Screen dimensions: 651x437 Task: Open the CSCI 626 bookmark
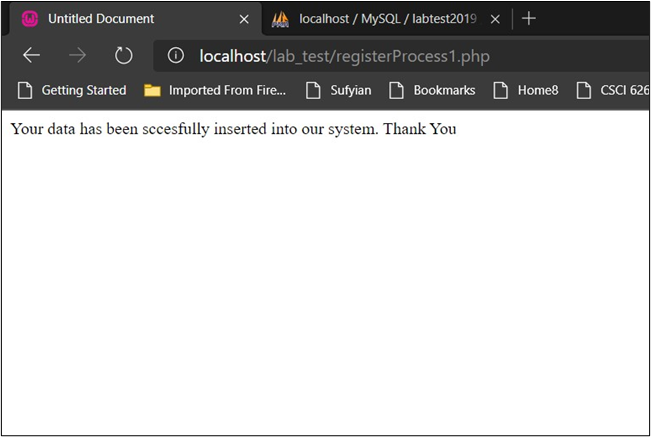point(613,90)
